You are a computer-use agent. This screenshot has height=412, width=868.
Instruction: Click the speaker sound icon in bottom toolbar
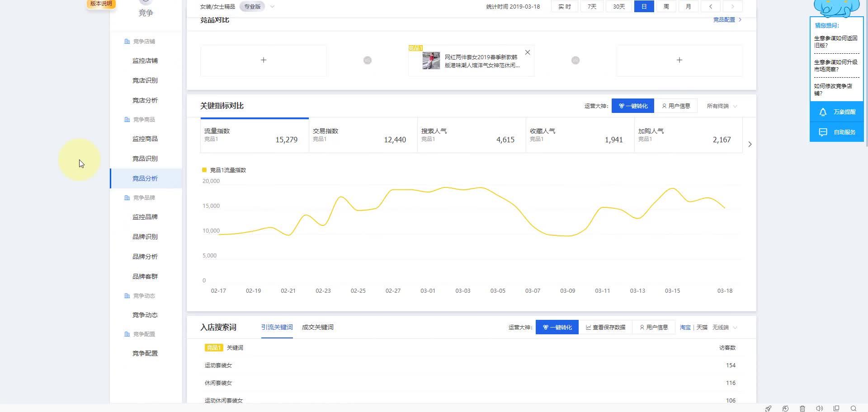[x=819, y=408]
